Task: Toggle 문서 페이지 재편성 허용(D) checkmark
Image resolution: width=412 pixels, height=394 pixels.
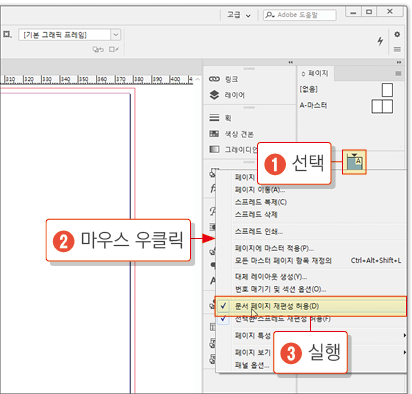Action: pyautogui.click(x=224, y=306)
